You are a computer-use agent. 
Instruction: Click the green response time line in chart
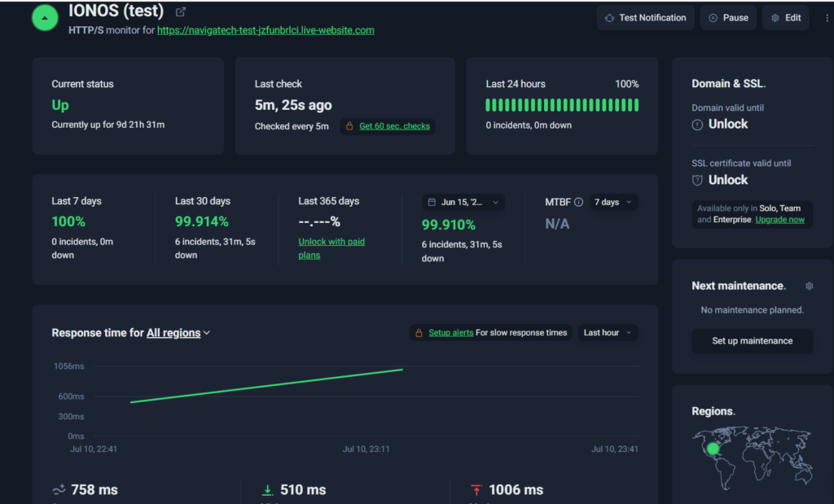(x=266, y=385)
